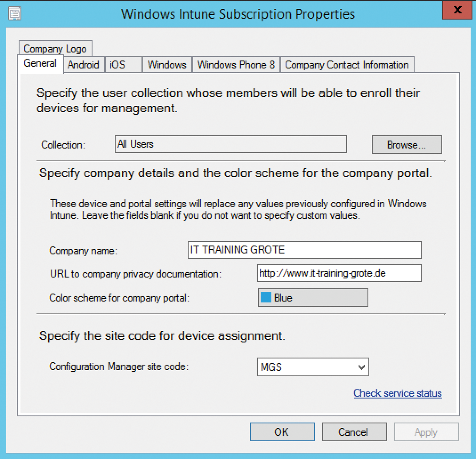Switch to the Android tab
The width and height of the screenshot is (476, 459).
click(x=83, y=65)
